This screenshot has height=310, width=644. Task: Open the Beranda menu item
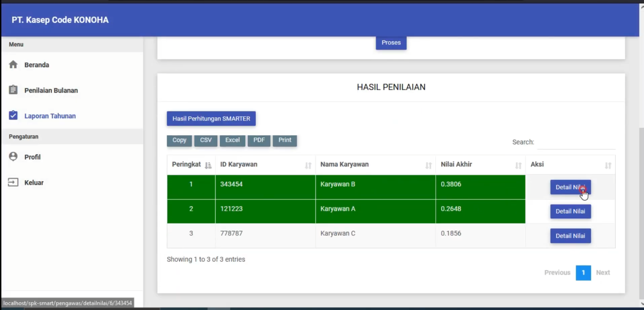point(72,65)
